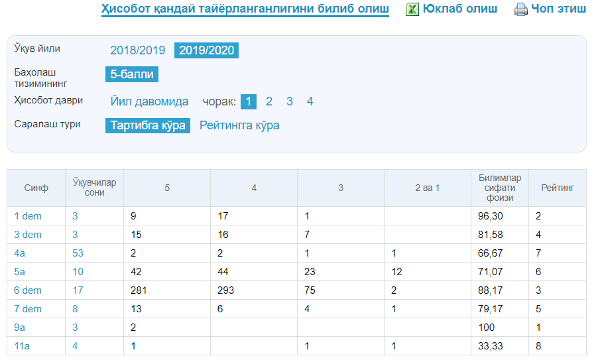600x364 pixels.
Task: Open class 6 dem link
Action: point(28,290)
